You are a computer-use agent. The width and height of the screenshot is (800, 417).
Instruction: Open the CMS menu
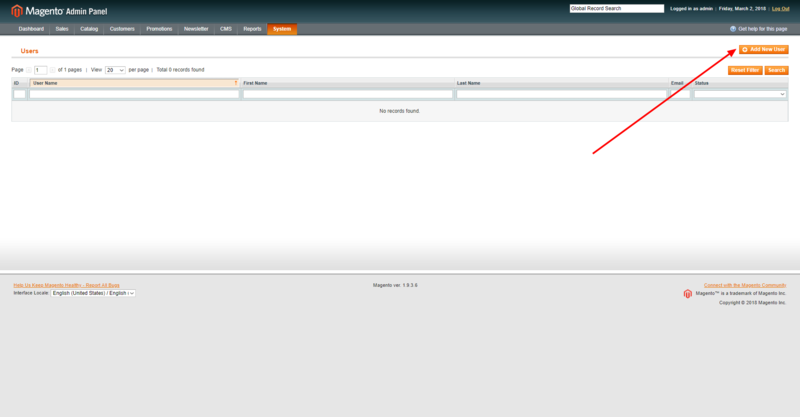click(226, 29)
